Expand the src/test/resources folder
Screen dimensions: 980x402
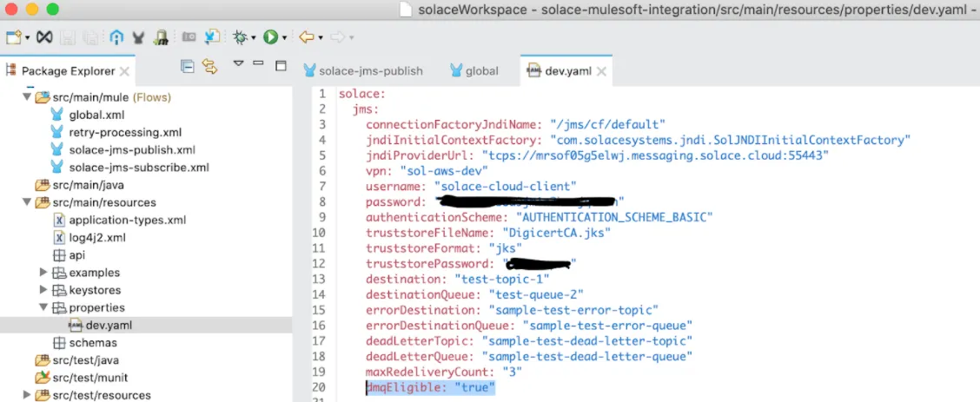(x=26, y=394)
